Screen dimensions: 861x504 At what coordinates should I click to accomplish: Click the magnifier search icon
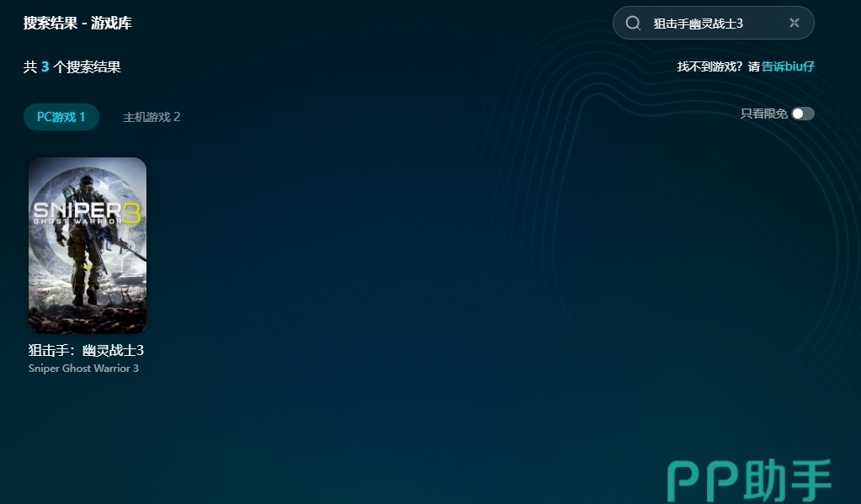(x=633, y=23)
